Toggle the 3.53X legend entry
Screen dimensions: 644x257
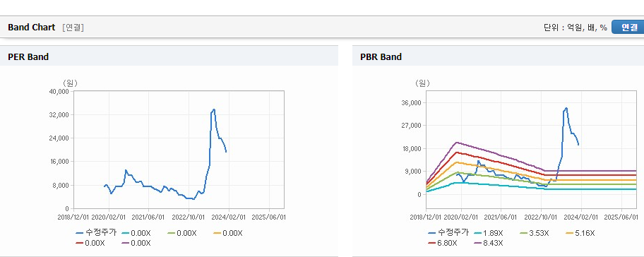535,233
